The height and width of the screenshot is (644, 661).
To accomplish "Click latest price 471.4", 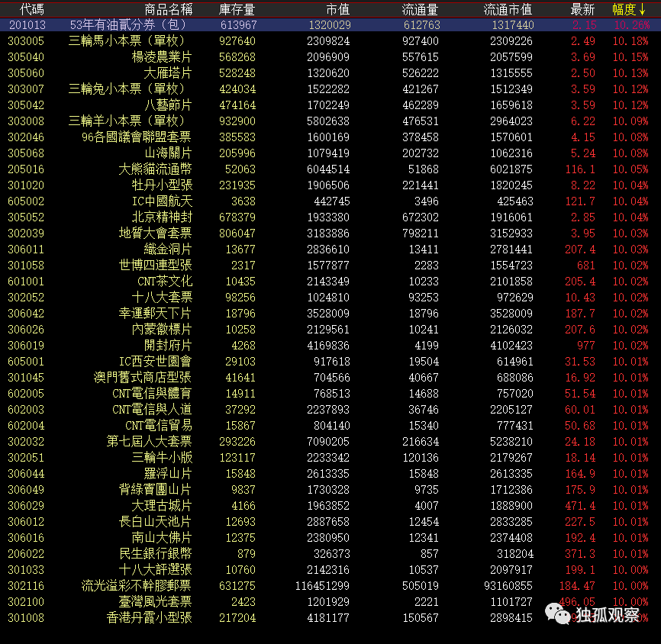I will pos(580,505).
